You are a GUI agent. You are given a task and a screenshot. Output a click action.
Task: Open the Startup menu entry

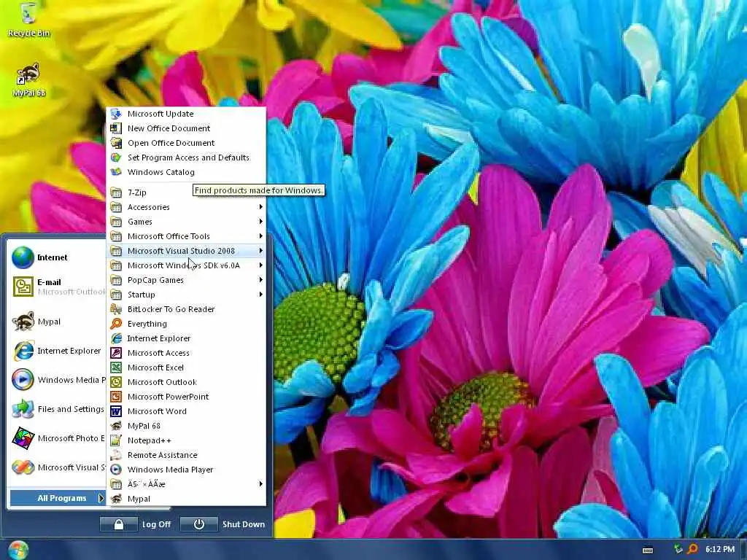click(x=186, y=295)
